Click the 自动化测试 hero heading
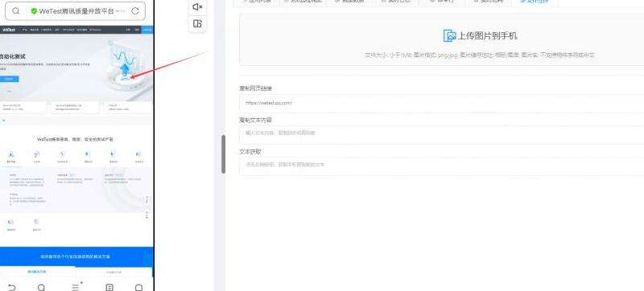The height and width of the screenshot is (291, 644). point(13,56)
